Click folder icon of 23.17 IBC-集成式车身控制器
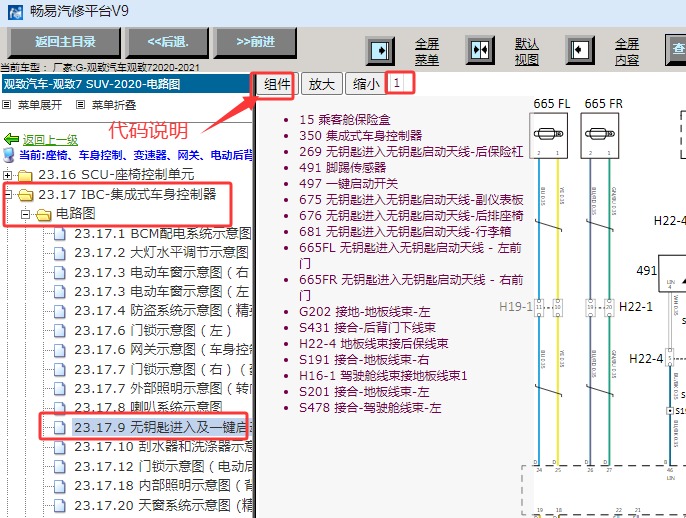 tap(25, 195)
